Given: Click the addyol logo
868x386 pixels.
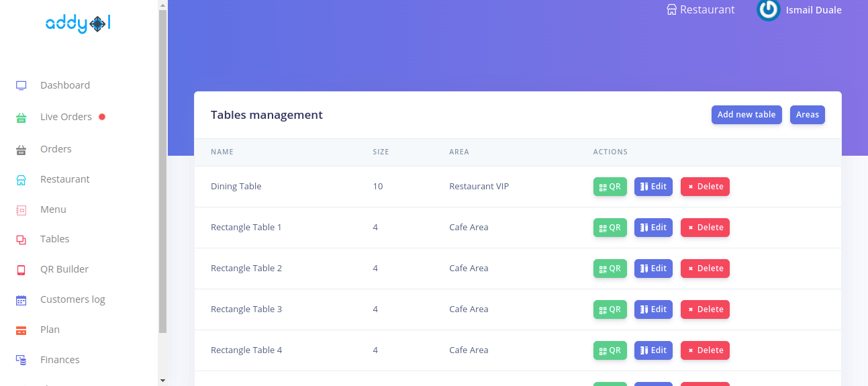Looking at the screenshot, I should tap(78, 24).
